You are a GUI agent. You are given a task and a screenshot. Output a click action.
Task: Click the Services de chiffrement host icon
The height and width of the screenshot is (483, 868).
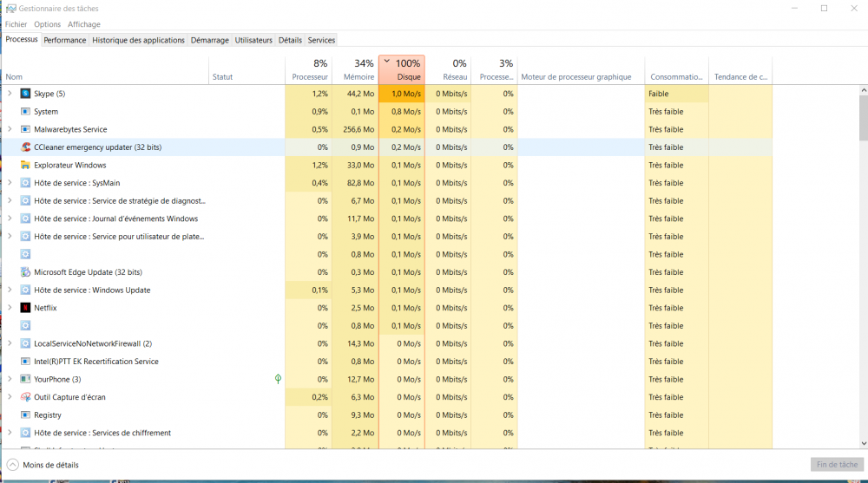pyautogui.click(x=25, y=433)
